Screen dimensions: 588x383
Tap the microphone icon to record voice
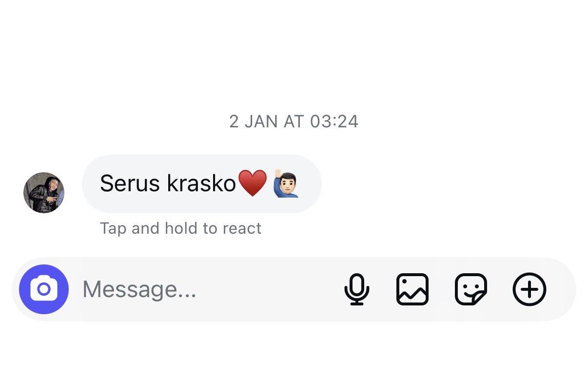(x=356, y=289)
